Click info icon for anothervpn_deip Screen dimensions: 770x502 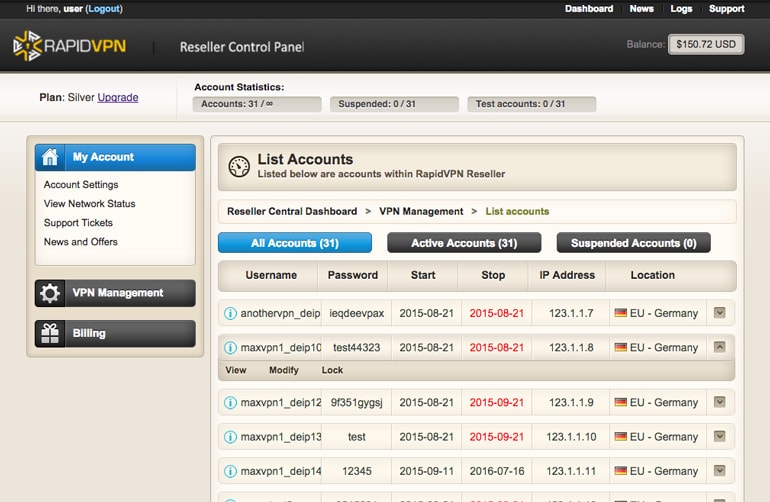point(230,313)
